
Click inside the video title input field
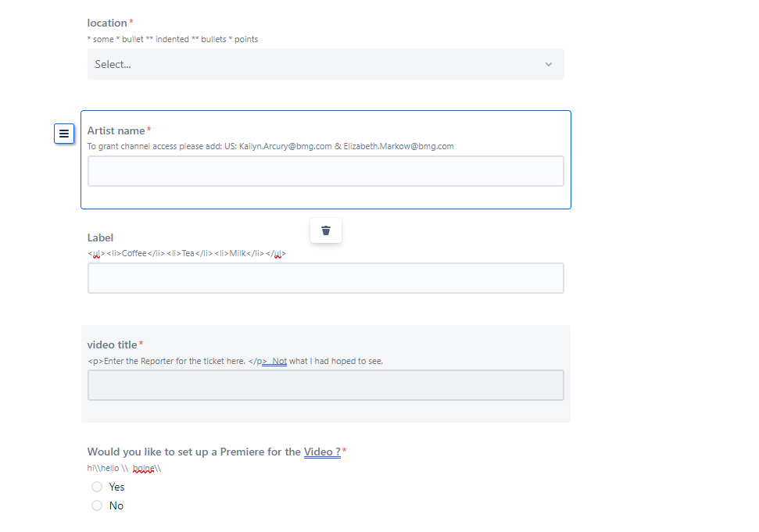[325, 384]
